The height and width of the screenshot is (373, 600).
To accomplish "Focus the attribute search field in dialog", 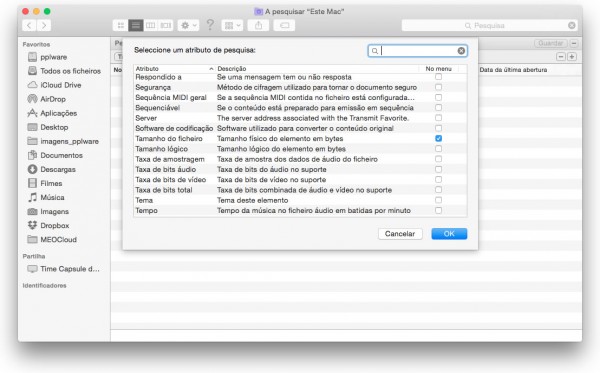I will click(x=417, y=51).
